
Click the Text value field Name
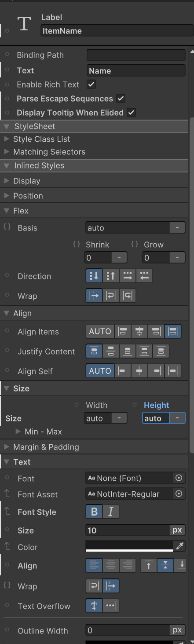136,70
